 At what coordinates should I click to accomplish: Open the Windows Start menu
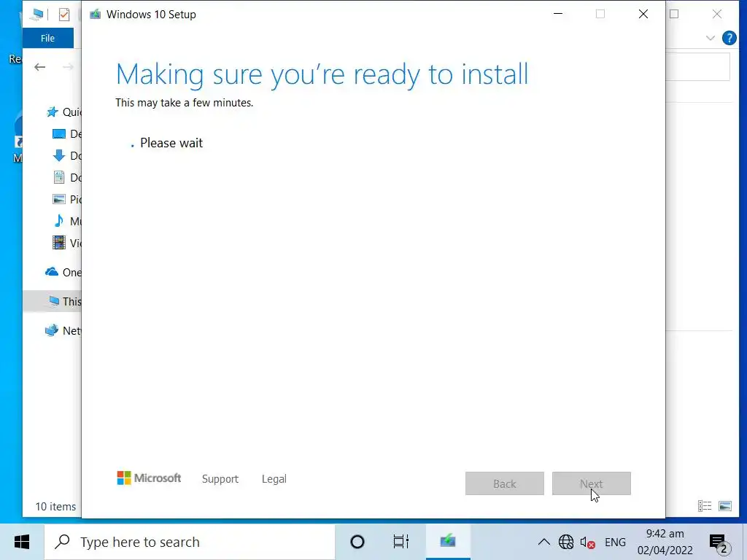pos(22,542)
